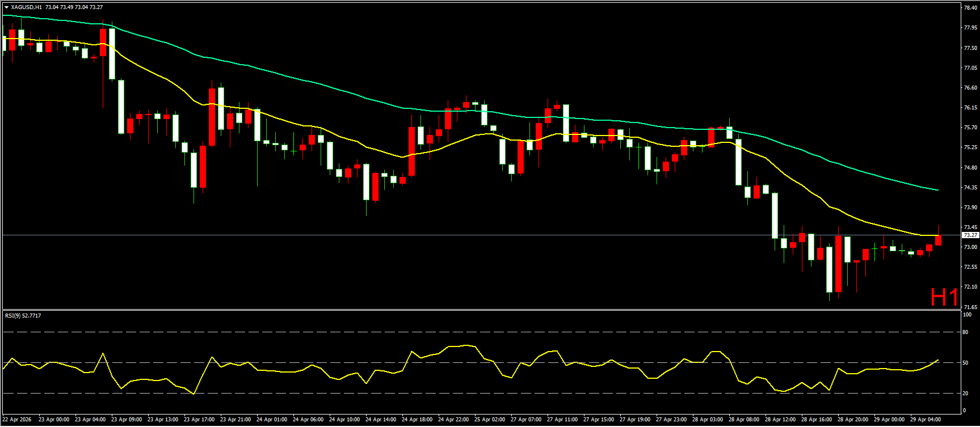The image size is (980, 427).
Task: Click the RSI scale value 100
Action: point(967,315)
